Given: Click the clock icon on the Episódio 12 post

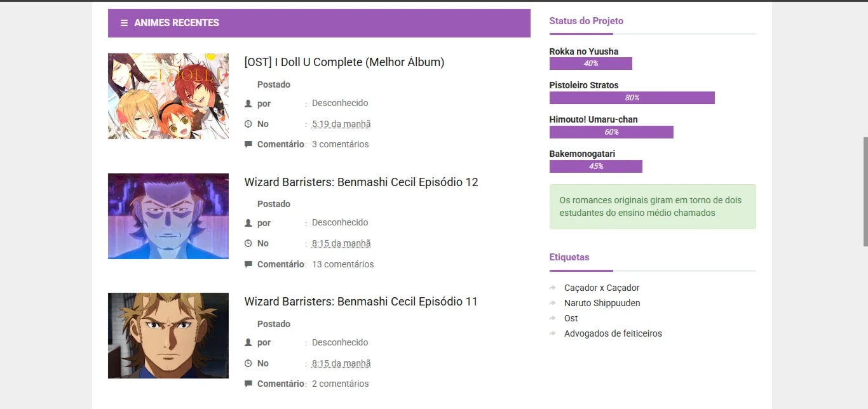Looking at the screenshot, I should (x=248, y=243).
